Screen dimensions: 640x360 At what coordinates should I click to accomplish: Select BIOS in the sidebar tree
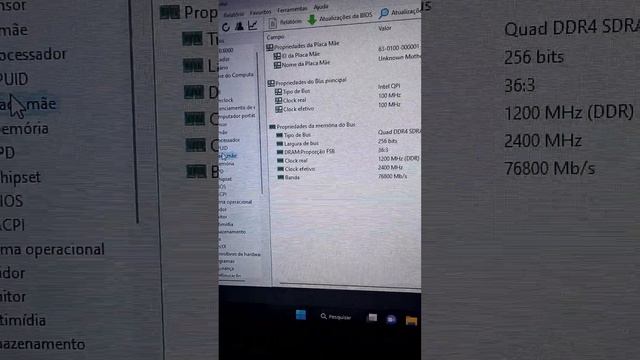tap(222, 187)
